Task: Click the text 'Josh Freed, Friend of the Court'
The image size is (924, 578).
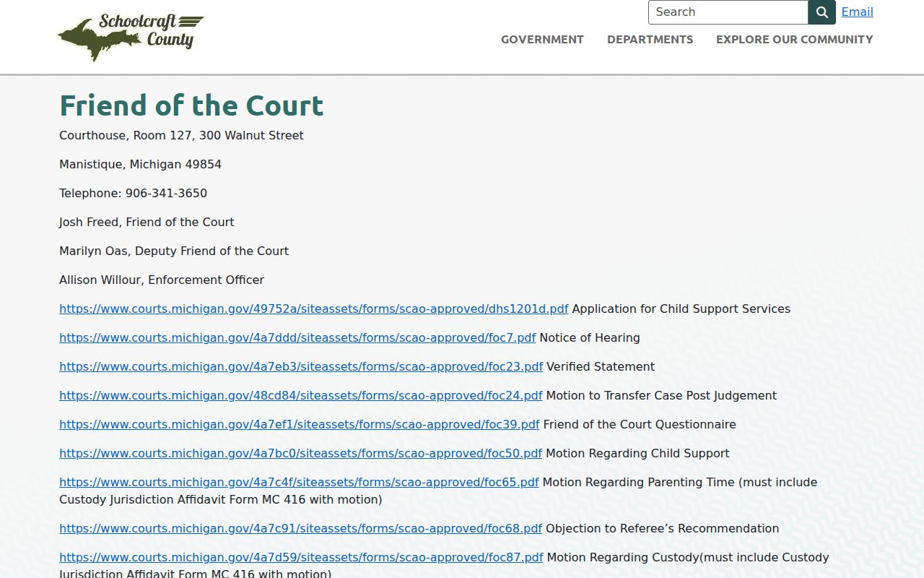Action: pyautogui.click(x=147, y=222)
